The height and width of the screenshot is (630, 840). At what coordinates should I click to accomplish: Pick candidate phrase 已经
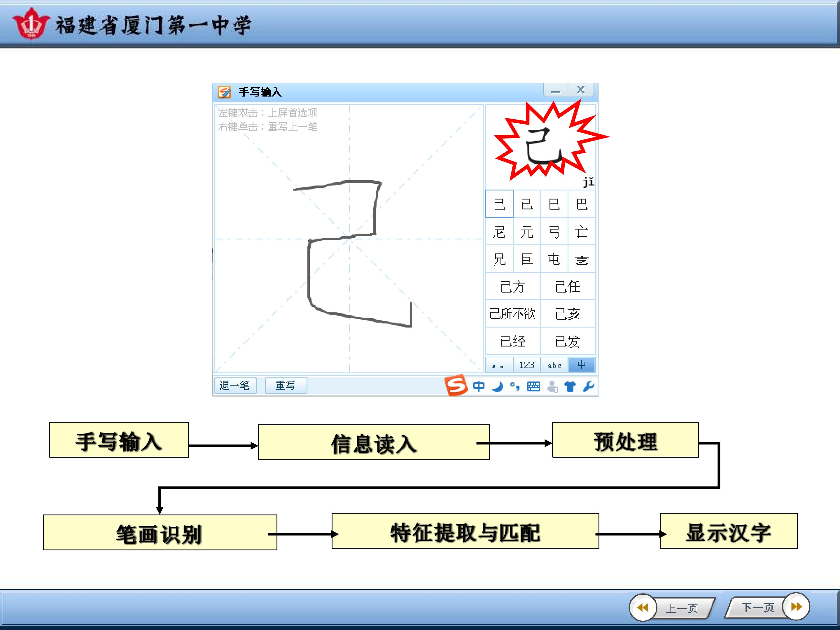pyautogui.click(x=513, y=341)
